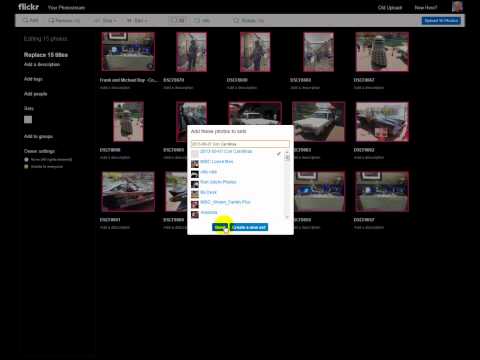Open the Edit dropdown in upload toolbar
This screenshot has height=360, width=480.
(x=137, y=20)
